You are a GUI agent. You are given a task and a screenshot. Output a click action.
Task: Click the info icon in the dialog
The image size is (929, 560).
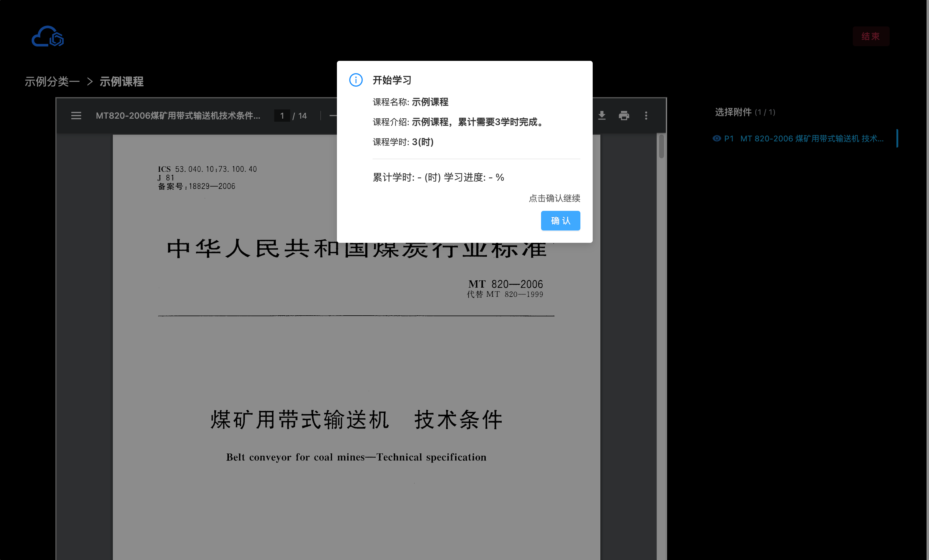(x=356, y=80)
